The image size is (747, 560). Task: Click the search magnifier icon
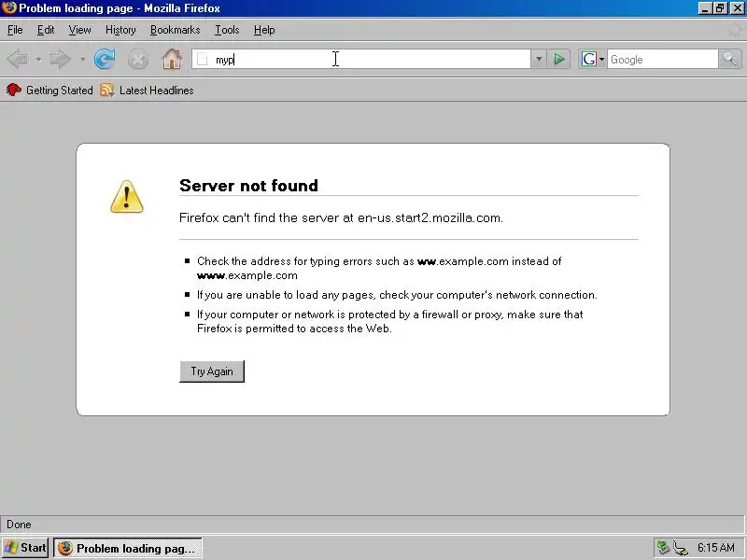pos(729,60)
